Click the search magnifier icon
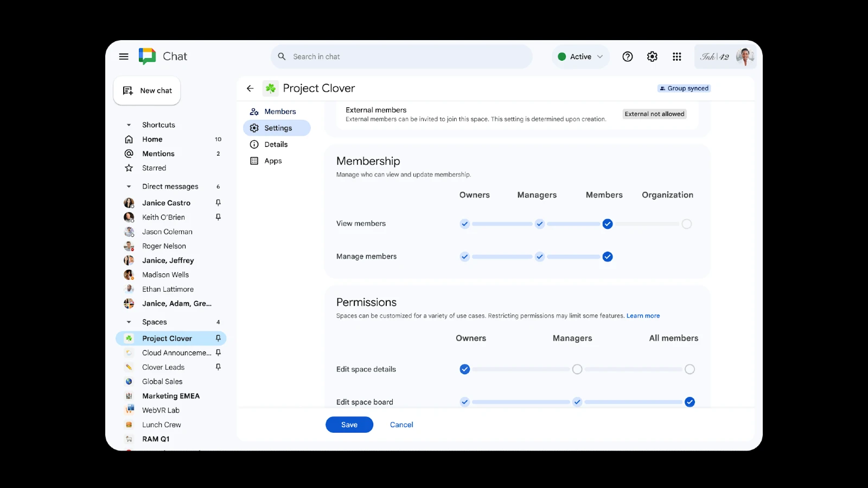Screen dimensions: 868x488 (282, 56)
